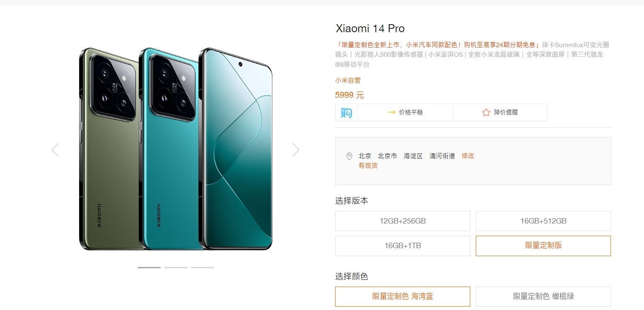
Task: Select the 16GB+512GB version
Action: [543, 221]
